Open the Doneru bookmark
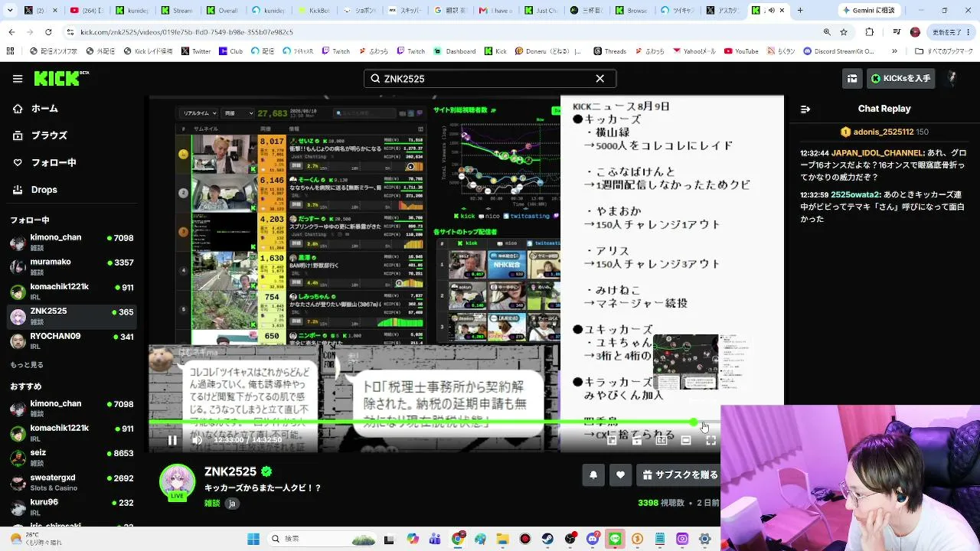Image resolution: width=980 pixels, height=551 pixels. point(548,51)
